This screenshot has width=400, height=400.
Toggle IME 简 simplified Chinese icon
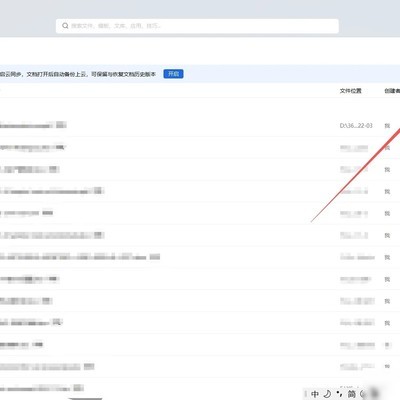[x=352, y=394]
